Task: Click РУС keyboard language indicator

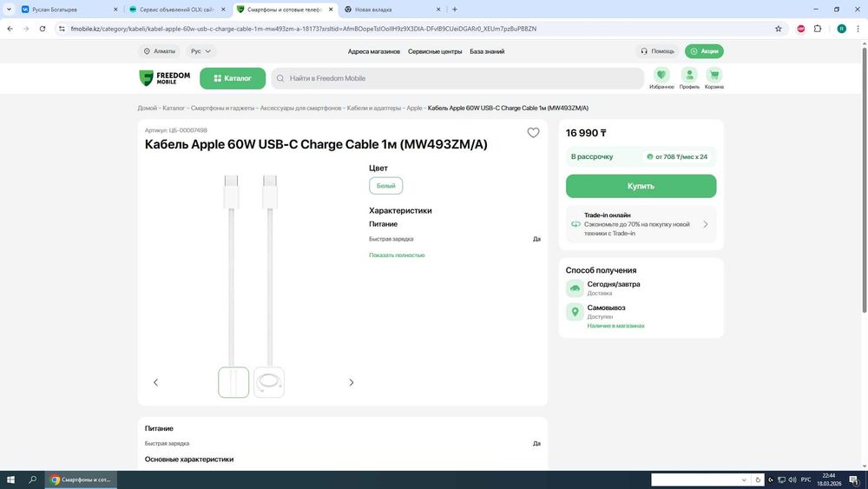Action: pos(806,479)
